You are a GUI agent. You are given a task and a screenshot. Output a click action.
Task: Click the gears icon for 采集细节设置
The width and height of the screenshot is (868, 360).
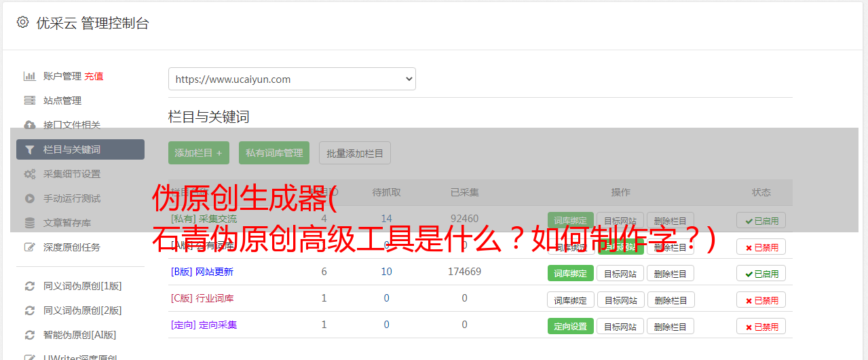[x=30, y=174]
